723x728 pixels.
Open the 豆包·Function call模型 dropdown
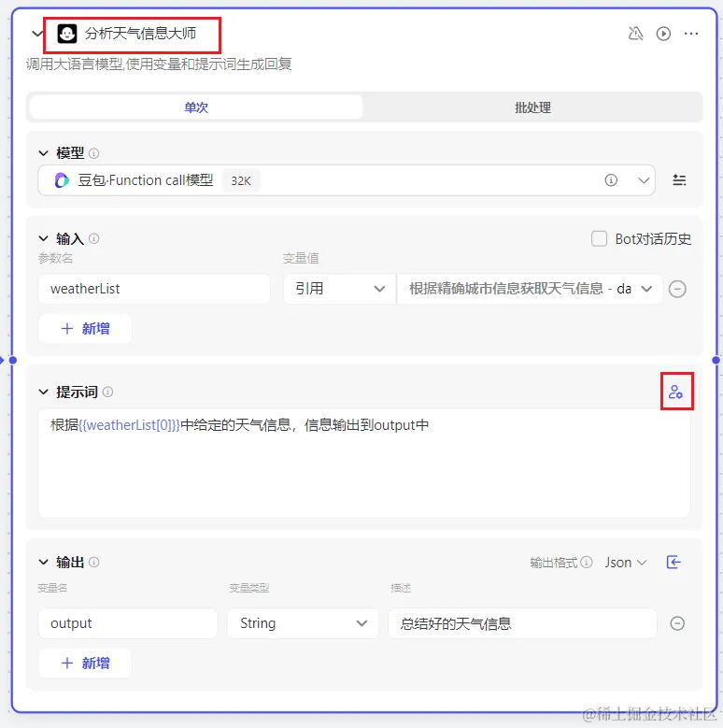pyautogui.click(x=347, y=180)
